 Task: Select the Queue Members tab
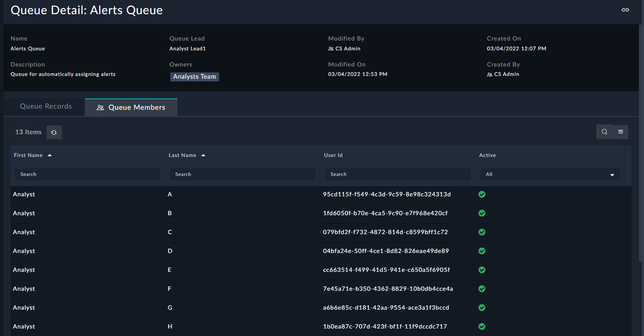pyautogui.click(x=131, y=107)
